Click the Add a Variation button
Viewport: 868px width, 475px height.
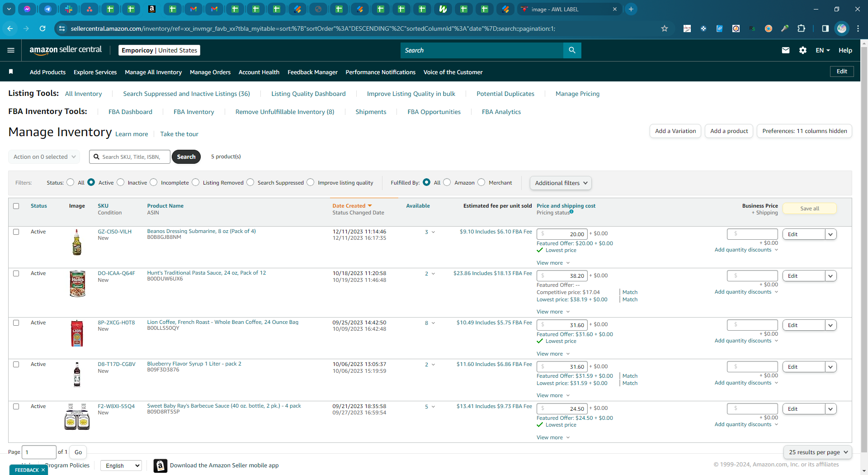675,131
